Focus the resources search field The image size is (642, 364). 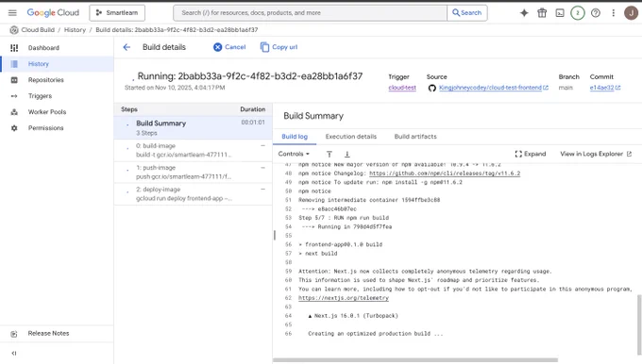pos(310,12)
